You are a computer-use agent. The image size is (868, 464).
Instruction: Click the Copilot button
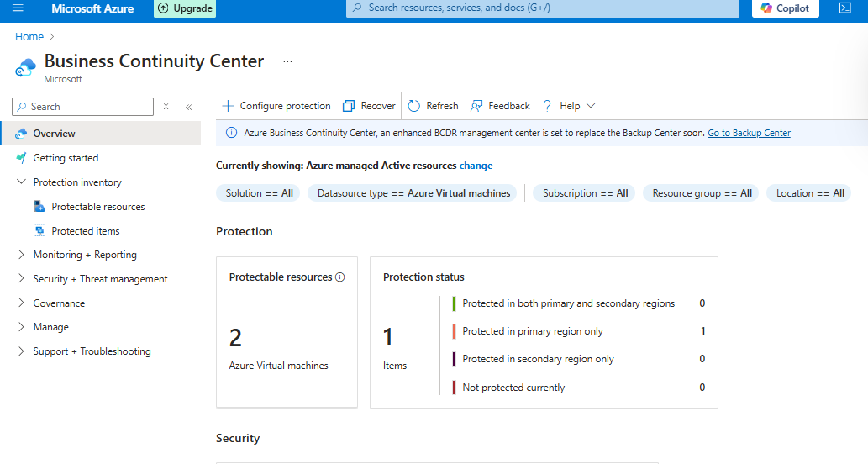click(785, 8)
